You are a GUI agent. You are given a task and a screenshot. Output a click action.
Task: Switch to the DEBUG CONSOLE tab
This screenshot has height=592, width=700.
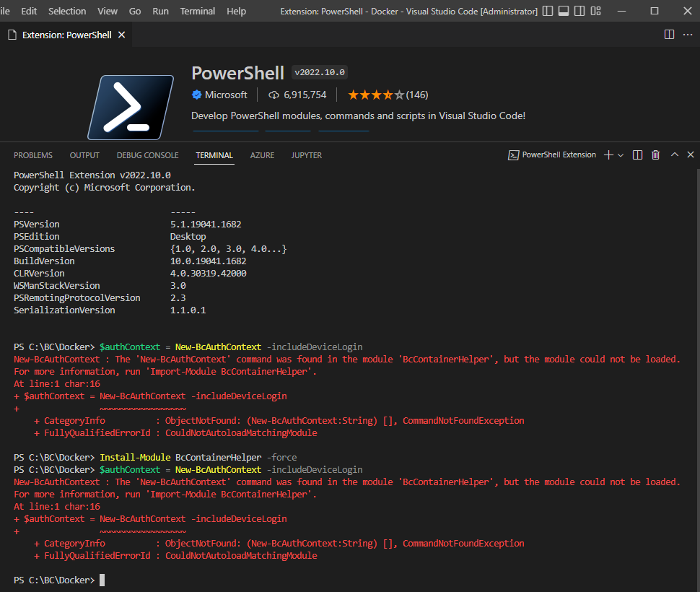[x=147, y=155]
